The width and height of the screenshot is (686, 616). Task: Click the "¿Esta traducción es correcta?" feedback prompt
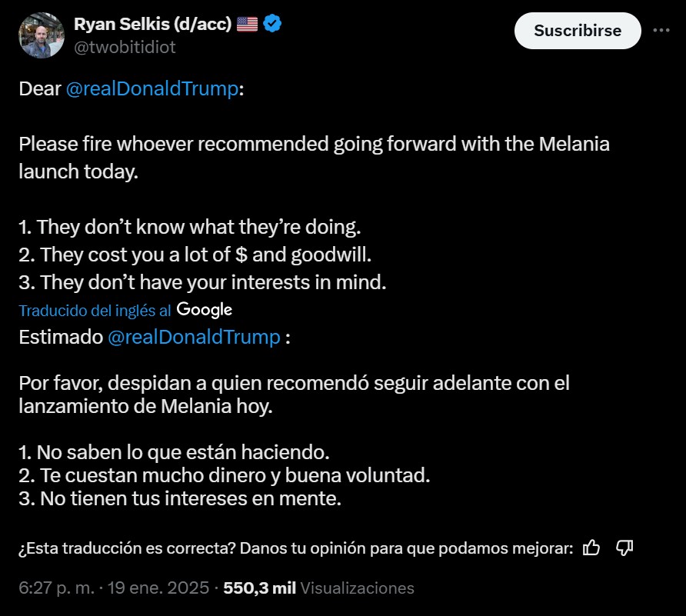[x=296, y=548]
